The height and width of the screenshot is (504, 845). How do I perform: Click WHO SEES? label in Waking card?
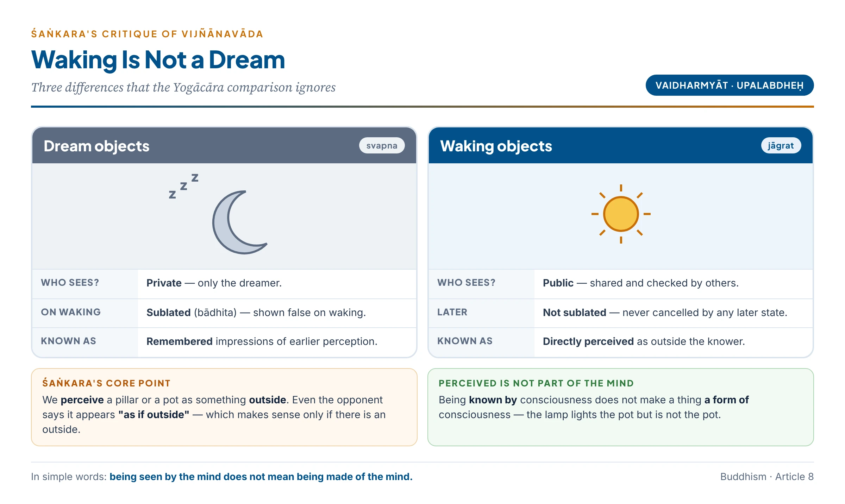click(466, 283)
